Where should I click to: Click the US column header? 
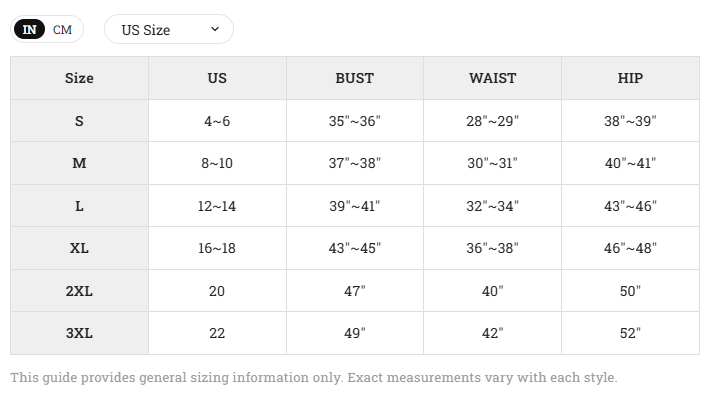click(217, 78)
